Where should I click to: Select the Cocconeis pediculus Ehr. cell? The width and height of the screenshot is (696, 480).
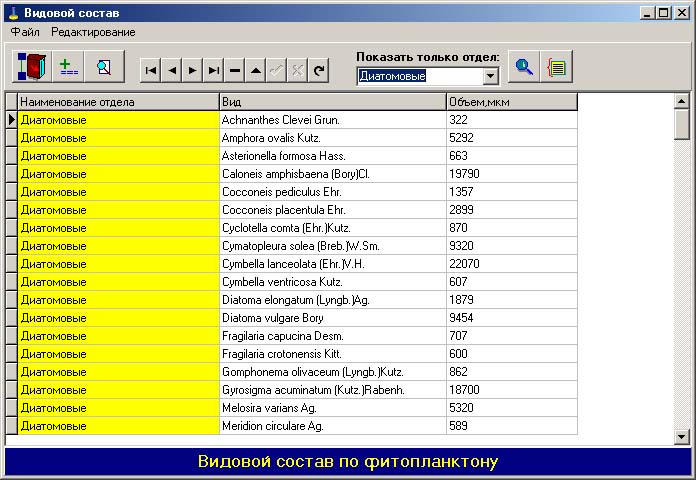[333, 192]
